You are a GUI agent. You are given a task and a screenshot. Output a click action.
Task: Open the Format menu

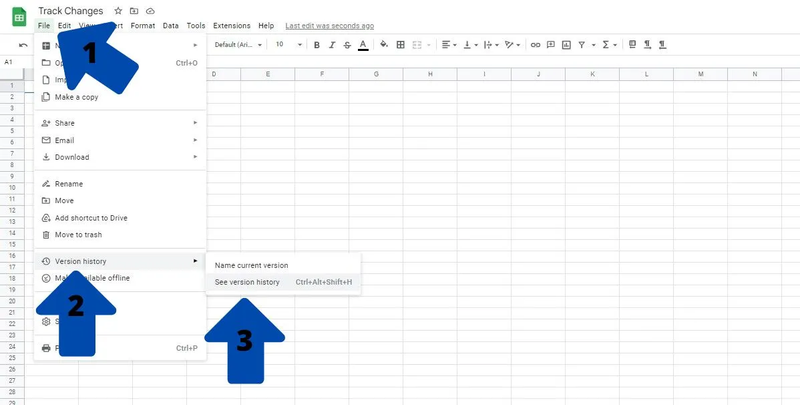coord(143,26)
